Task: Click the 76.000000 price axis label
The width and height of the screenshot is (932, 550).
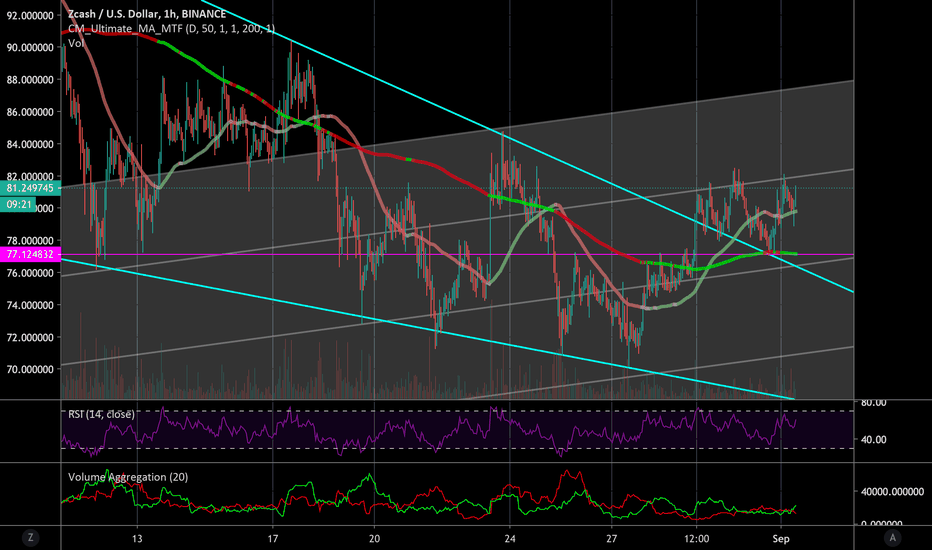Action: click(x=30, y=273)
